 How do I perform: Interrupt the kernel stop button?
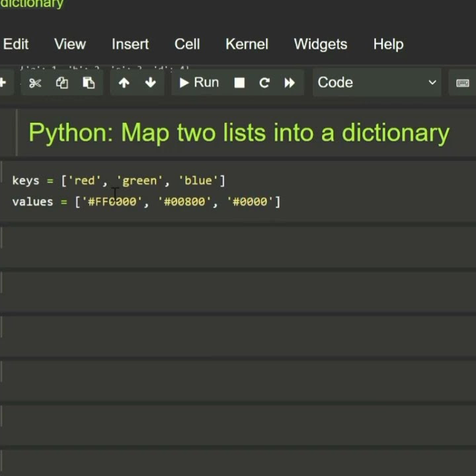click(239, 83)
